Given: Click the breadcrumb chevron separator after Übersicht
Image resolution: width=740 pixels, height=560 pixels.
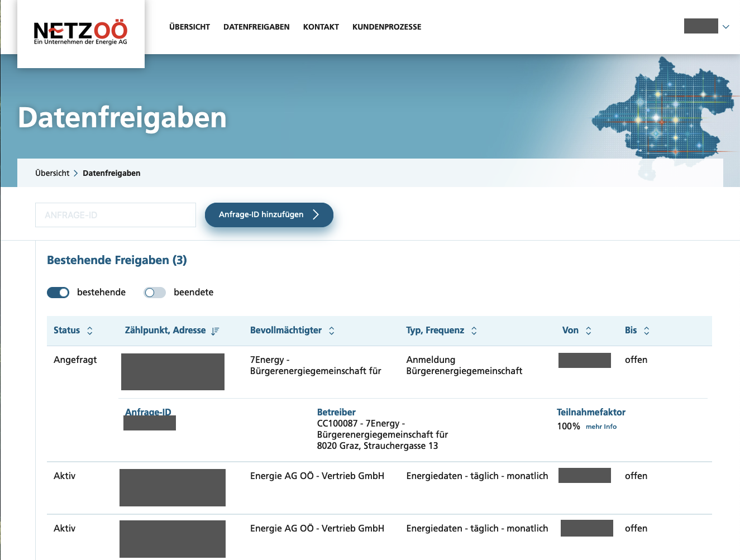Looking at the screenshot, I should tap(76, 173).
